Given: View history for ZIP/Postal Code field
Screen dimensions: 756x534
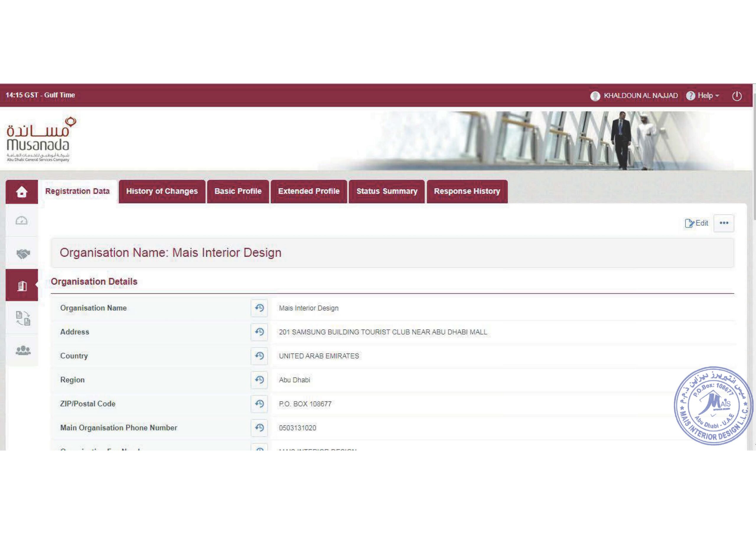Looking at the screenshot, I should point(259,404).
